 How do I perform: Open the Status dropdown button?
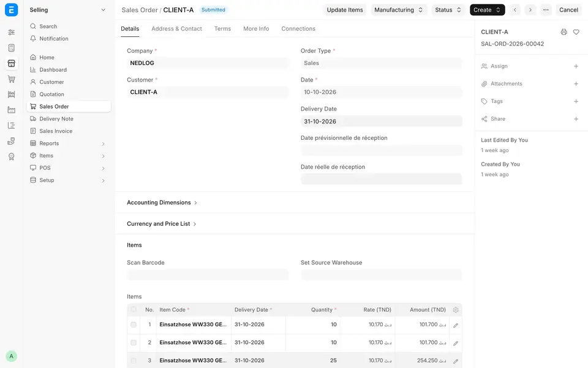pyautogui.click(x=448, y=10)
